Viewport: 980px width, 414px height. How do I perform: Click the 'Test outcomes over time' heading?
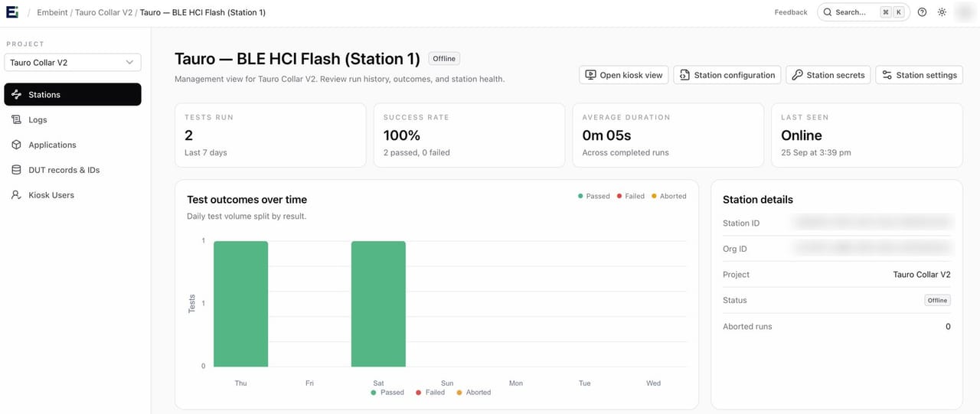(247, 200)
